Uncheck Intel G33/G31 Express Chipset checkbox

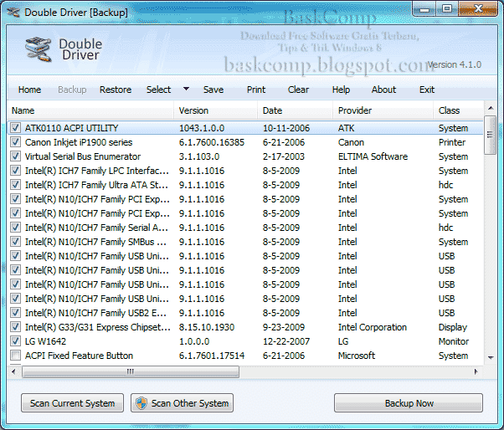15,327
